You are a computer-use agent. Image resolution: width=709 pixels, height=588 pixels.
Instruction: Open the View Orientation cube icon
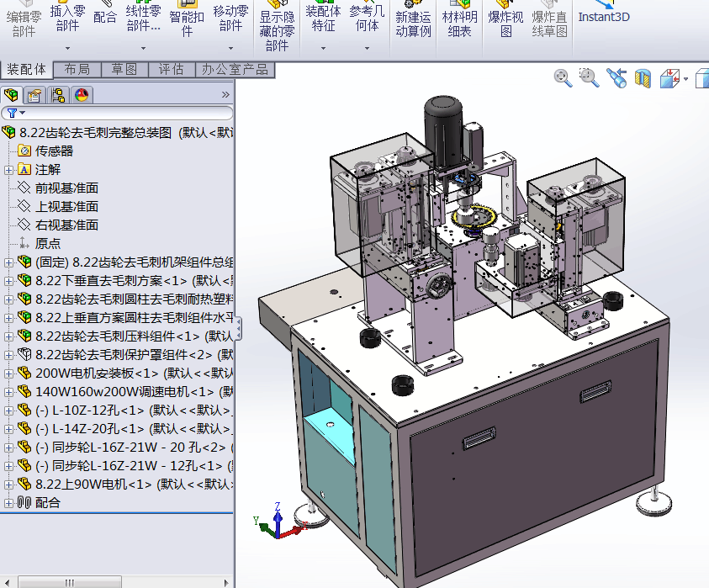coord(669,79)
